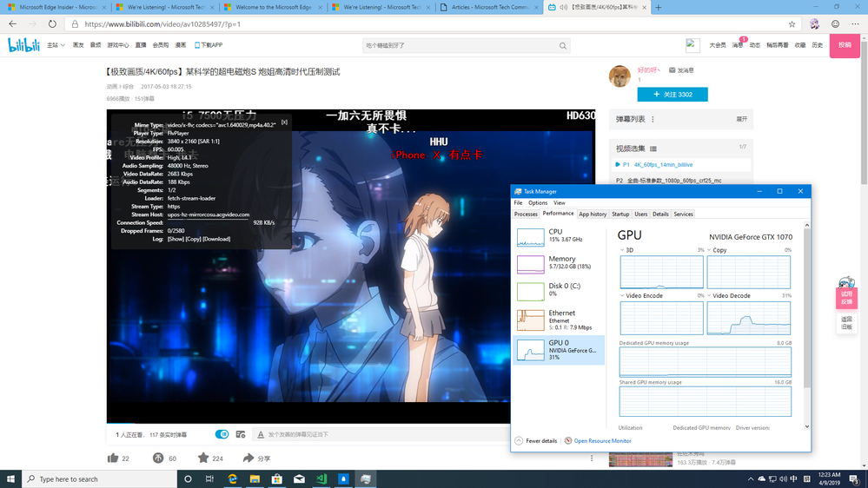Click the smiley feedback icon in Edge toolbar
This screenshot has width=868, height=488.
click(835, 23)
